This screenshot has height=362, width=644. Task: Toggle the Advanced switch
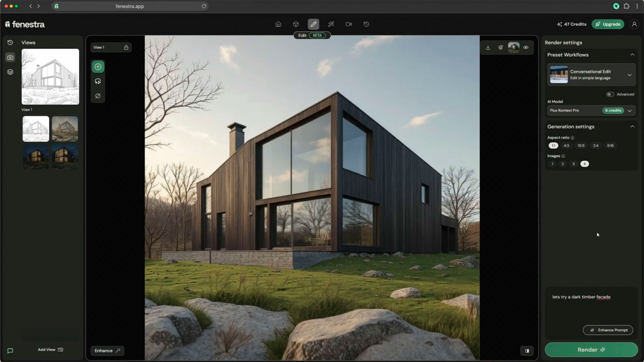pyautogui.click(x=610, y=95)
